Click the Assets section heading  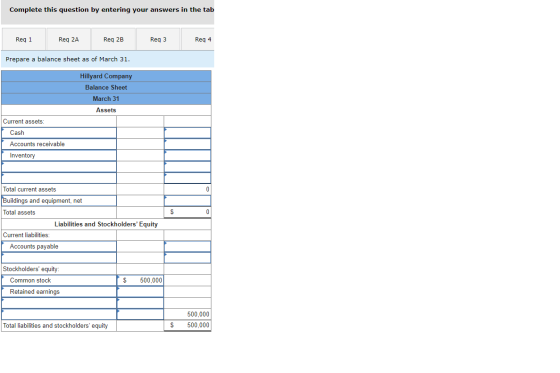tap(106, 110)
